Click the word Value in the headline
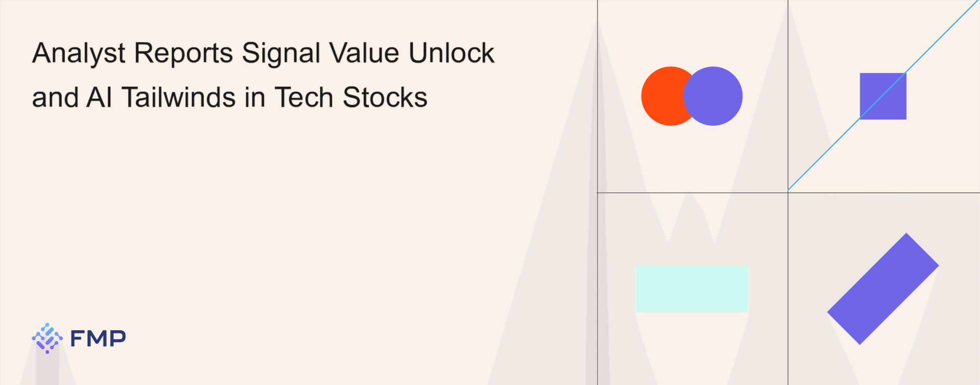980x385 pixels. coord(364,52)
